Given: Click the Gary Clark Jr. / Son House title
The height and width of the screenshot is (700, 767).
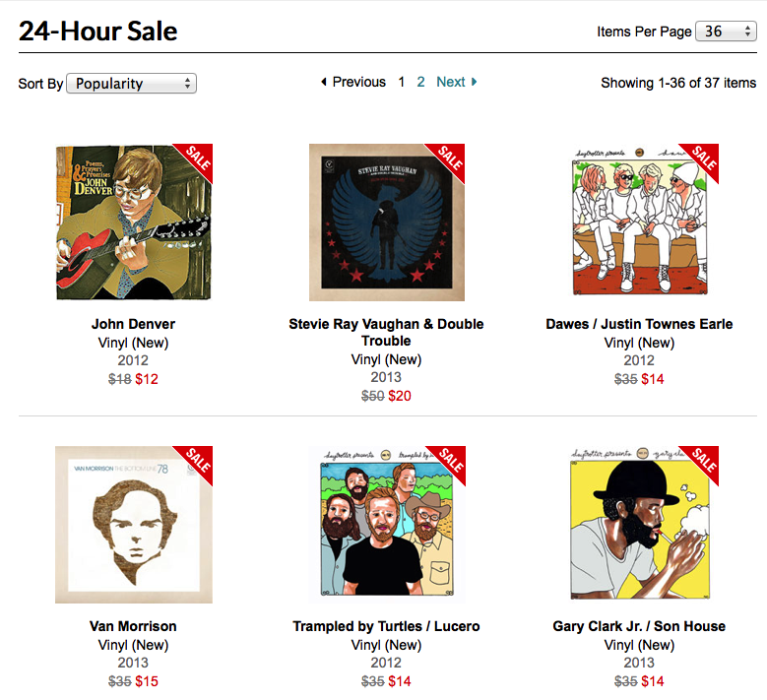Looking at the screenshot, I should tap(639, 626).
